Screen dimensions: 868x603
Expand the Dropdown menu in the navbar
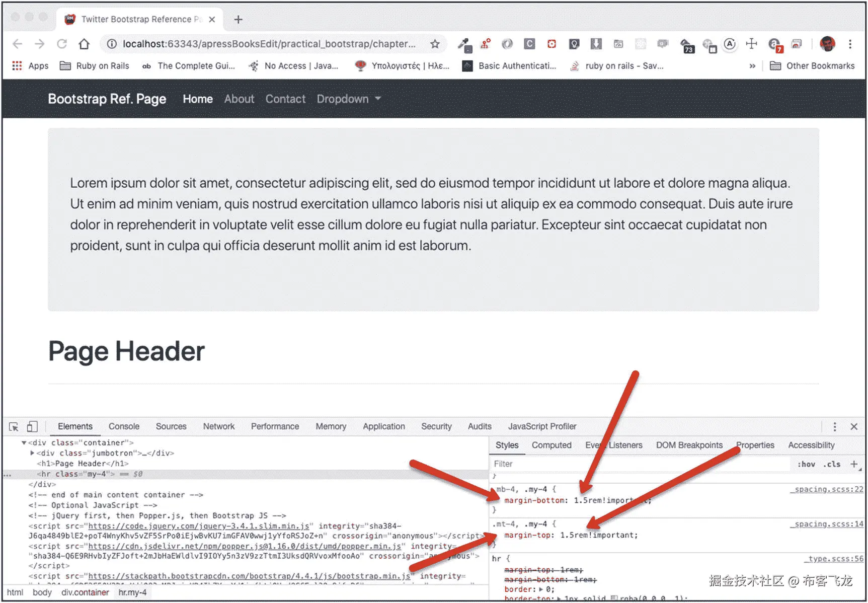click(x=349, y=99)
